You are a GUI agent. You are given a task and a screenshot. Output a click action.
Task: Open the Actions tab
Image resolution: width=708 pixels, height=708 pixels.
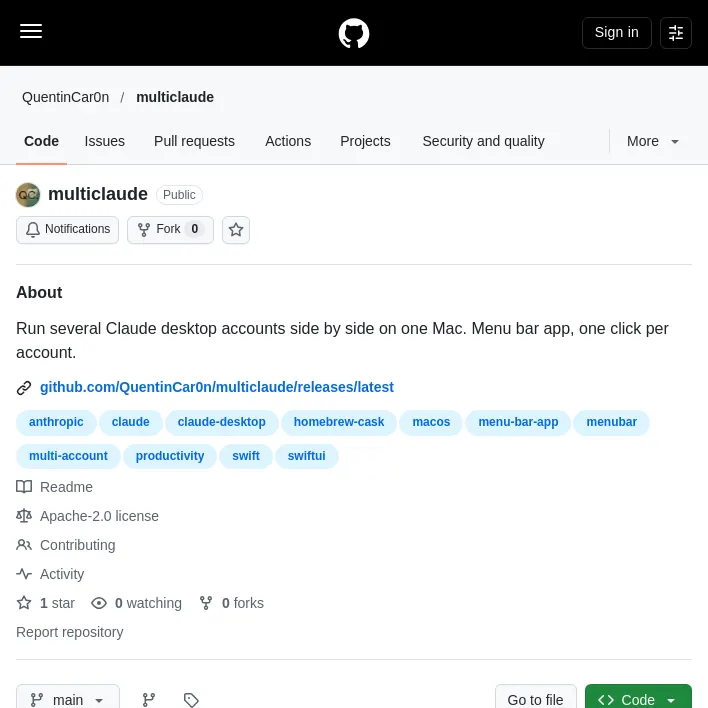[x=288, y=141]
